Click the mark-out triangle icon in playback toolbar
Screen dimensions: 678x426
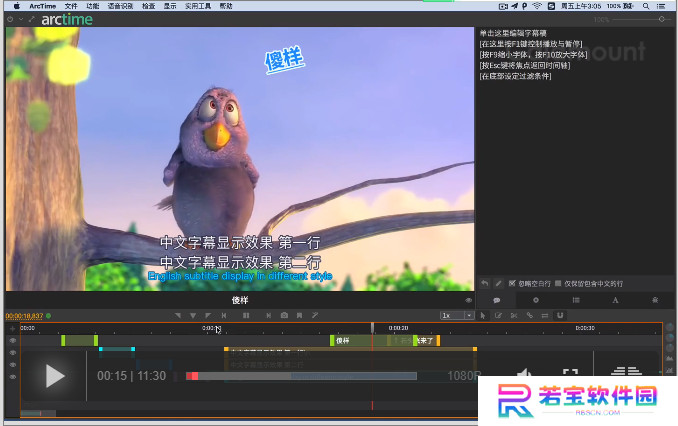[208, 316]
